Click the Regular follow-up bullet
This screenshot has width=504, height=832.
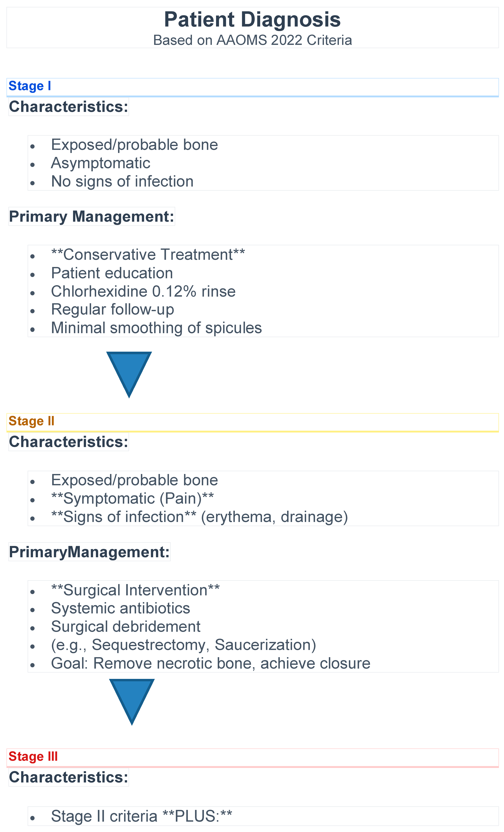(112, 309)
